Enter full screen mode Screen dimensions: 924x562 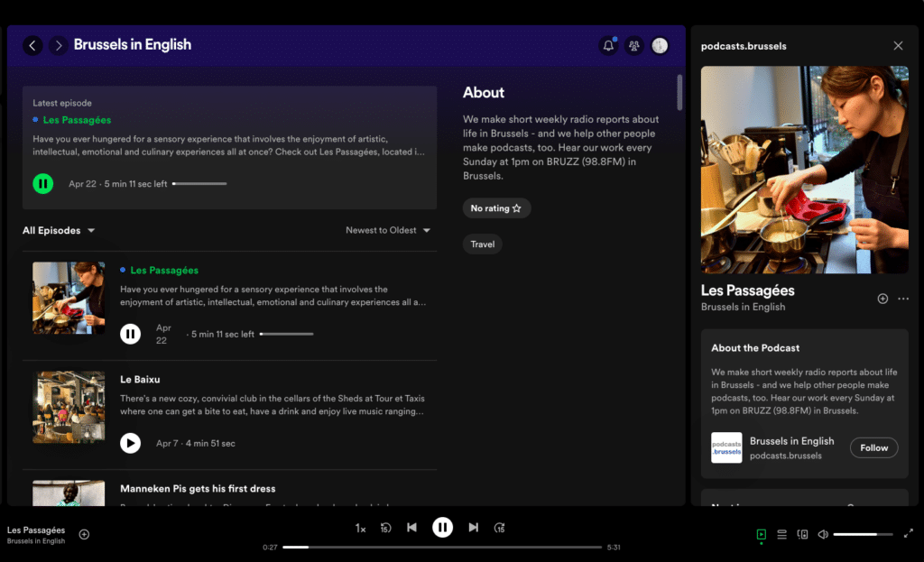click(x=908, y=533)
